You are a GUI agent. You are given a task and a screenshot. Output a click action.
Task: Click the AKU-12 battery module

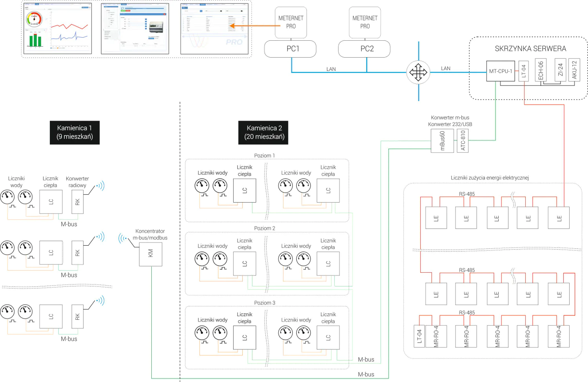(x=575, y=71)
